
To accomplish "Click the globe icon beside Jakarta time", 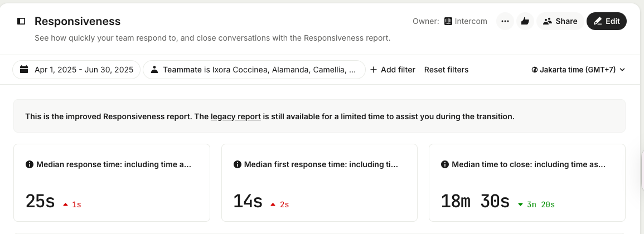I will tap(535, 70).
